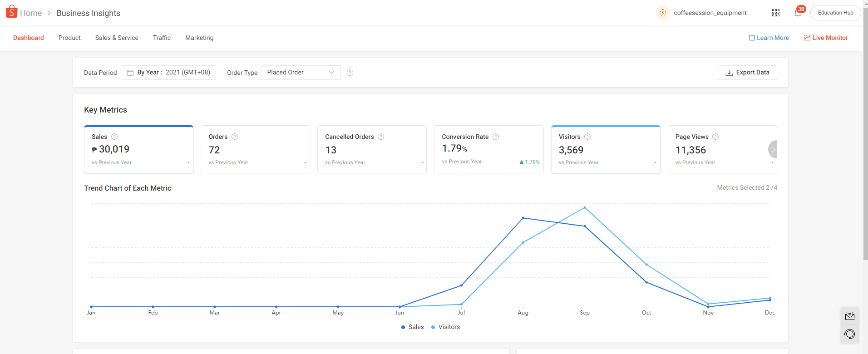Open the inbox mail icon
868x354 pixels.
tap(850, 316)
